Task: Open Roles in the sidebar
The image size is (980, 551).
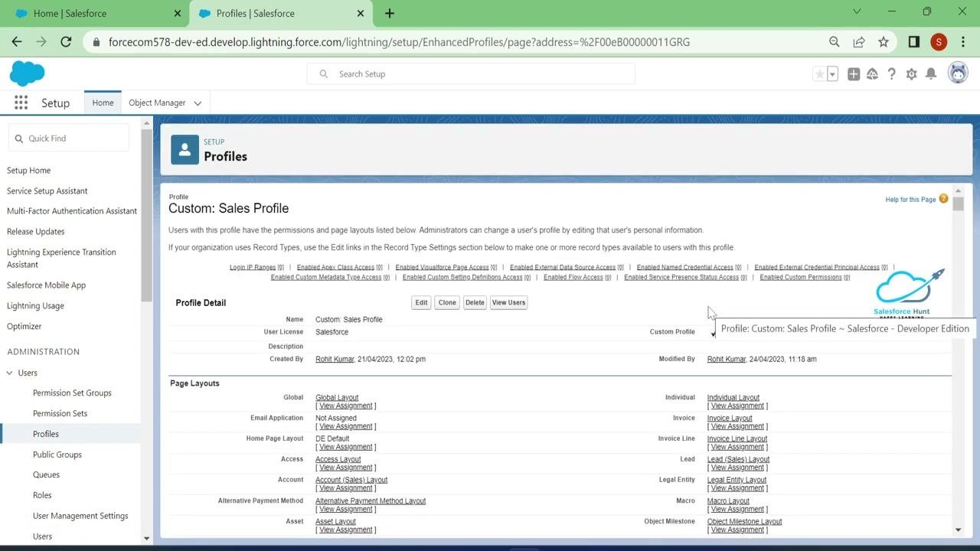Action: [x=42, y=496]
